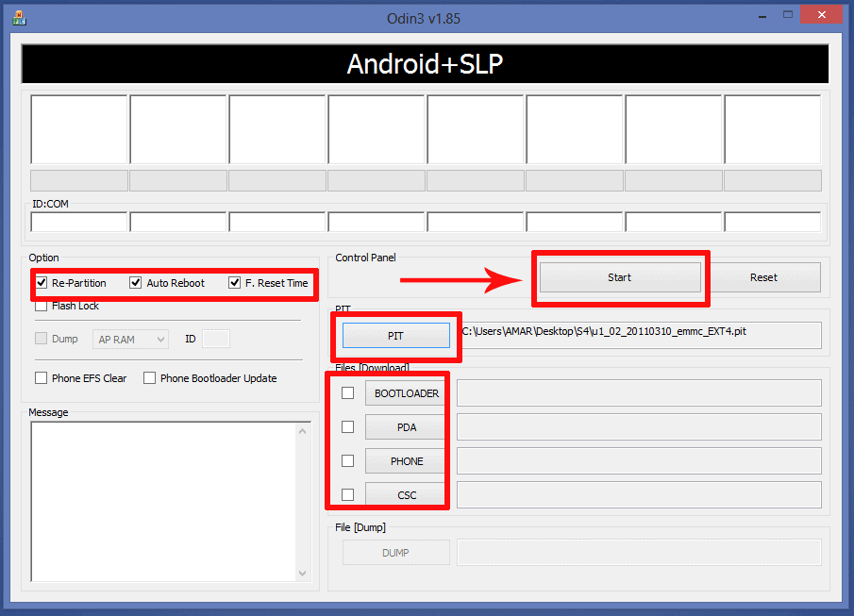
Task: Click the PDA file path field
Action: tap(639, 427)
